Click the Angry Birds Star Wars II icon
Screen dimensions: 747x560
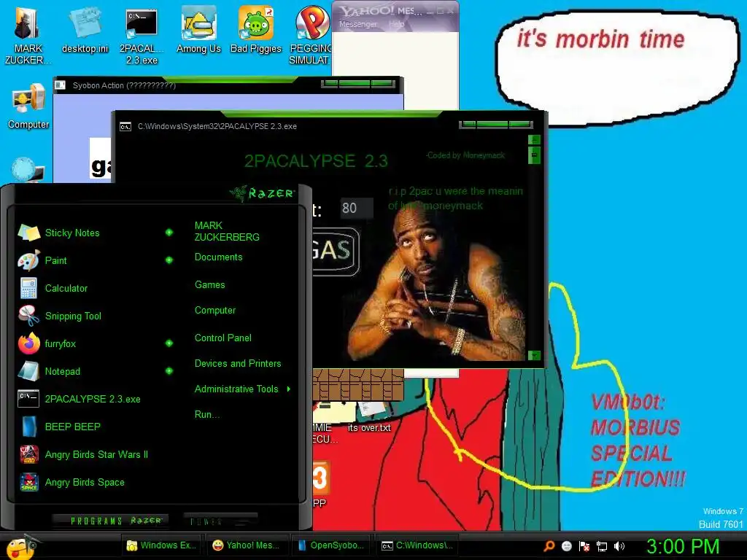[29, 454]
